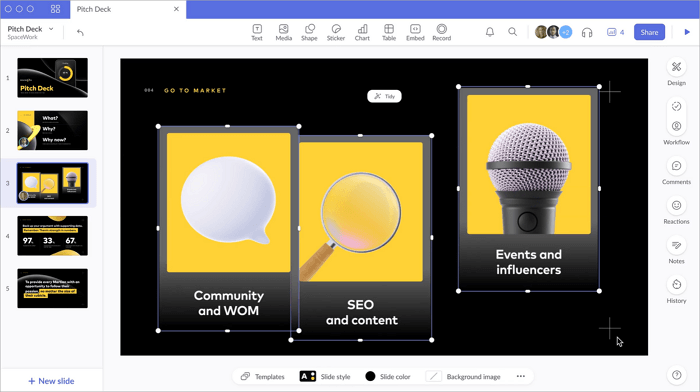Open the Comments panel
Image resolution: width=700 pixels, height=392 pixels.
676,171
